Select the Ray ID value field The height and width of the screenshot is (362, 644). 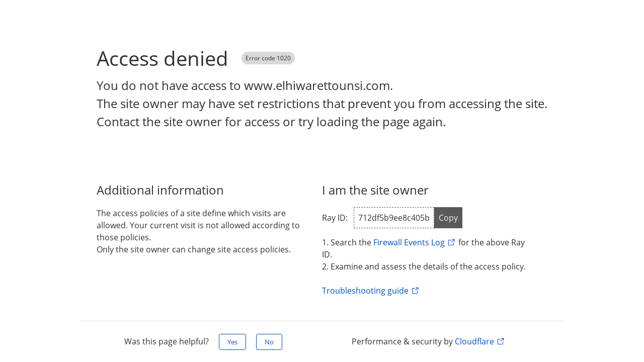(394, 218)
